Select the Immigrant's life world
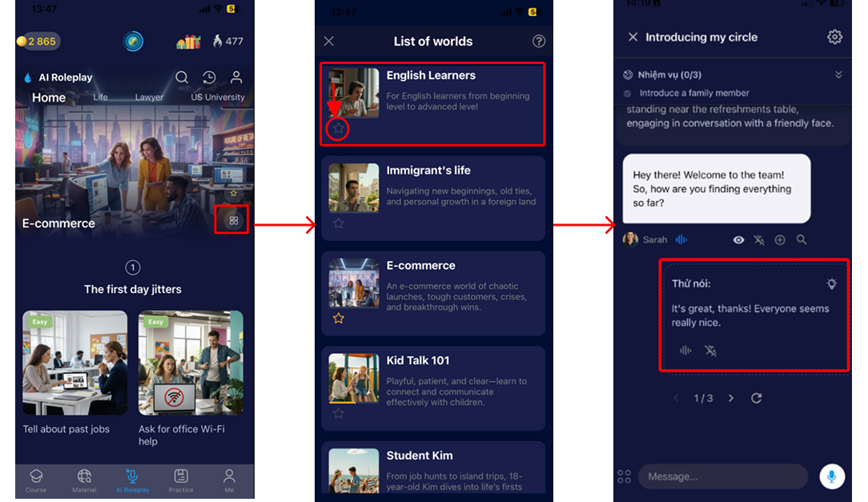Screen dimensions: 868x502 click(433, 196)
